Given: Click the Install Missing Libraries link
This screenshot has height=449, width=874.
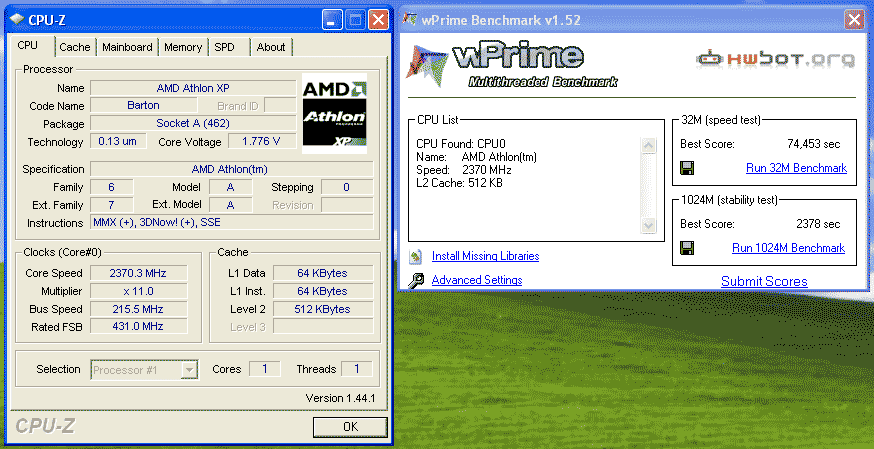Looking at the screenshot, I should click(485, 256).
